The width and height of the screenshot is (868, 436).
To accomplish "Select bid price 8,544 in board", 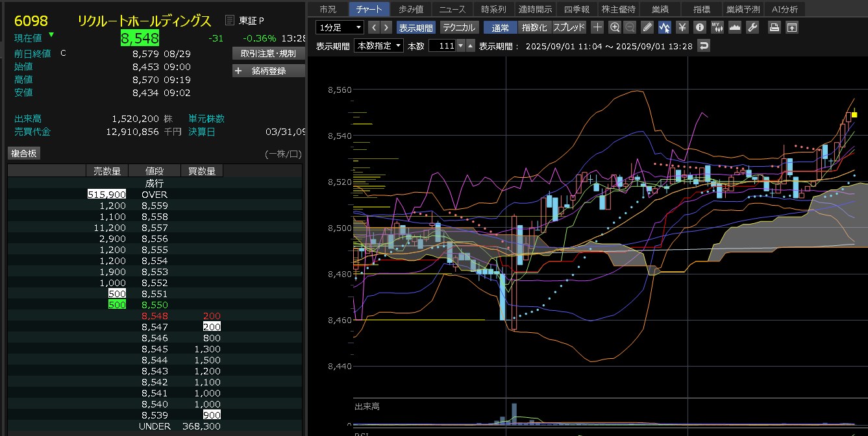I will point(155,360).
